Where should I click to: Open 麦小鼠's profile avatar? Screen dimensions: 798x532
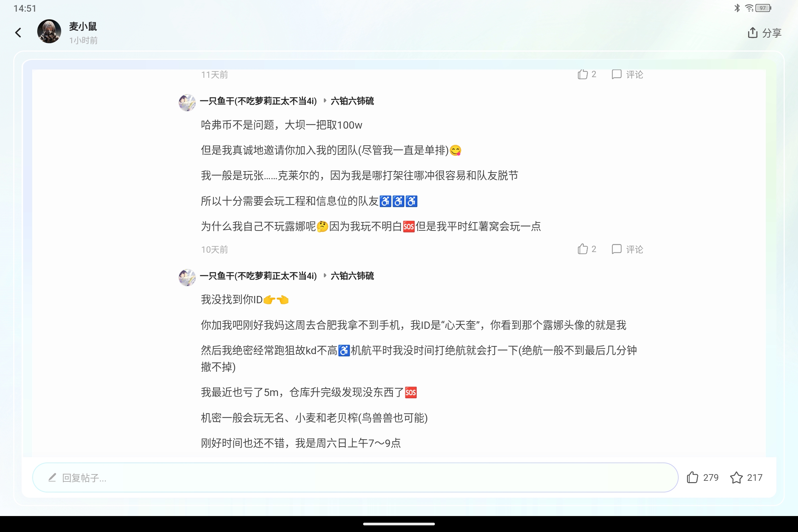coord(49,31)
